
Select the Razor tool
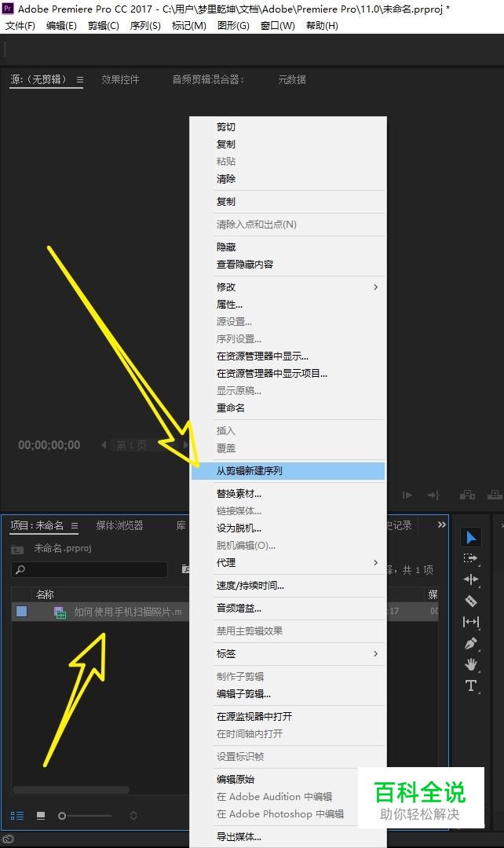pyautogui.click(x=470, y=601)
